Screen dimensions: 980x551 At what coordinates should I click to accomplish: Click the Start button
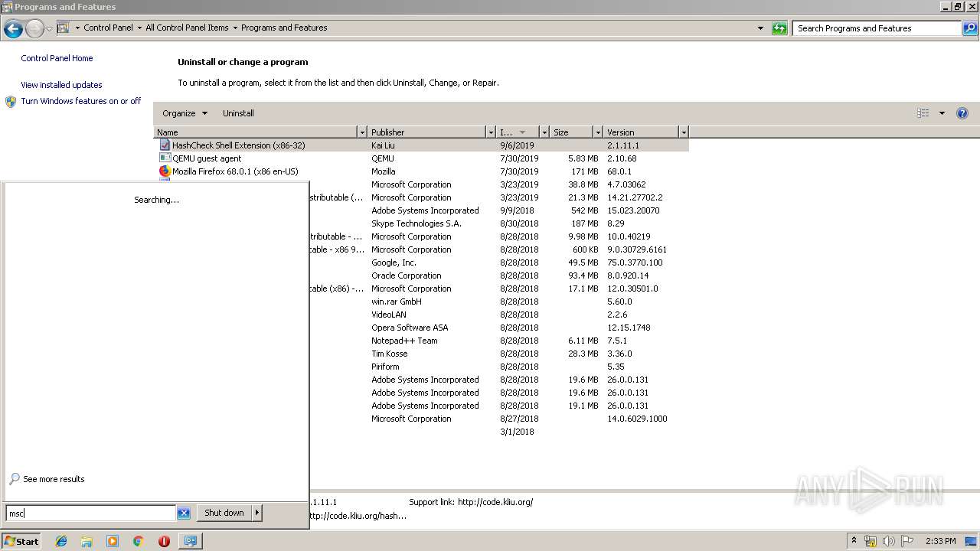point(21,541)
